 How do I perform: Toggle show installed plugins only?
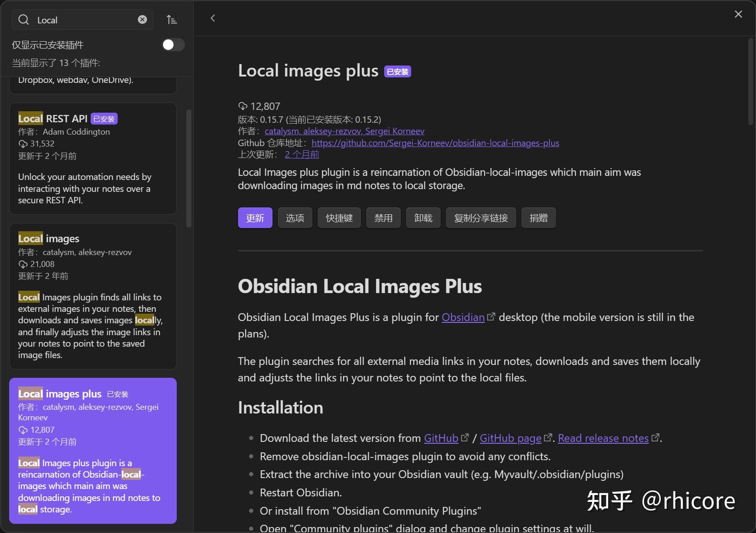173,44
